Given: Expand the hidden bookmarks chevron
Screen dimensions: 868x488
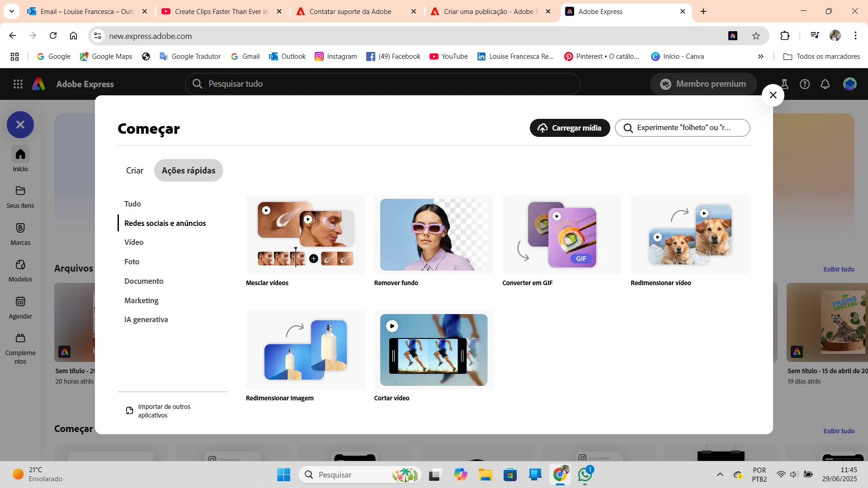Looking at the screenshot, I should [760, 56].
